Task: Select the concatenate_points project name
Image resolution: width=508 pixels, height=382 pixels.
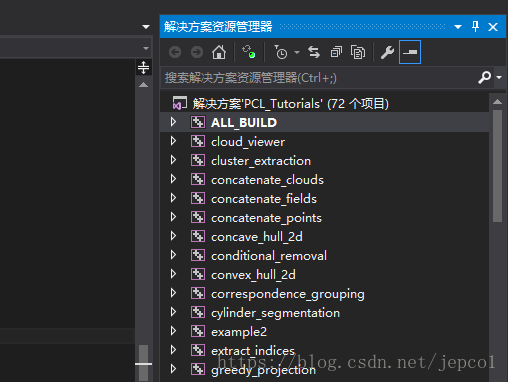Action: click(x=266, y=218)
